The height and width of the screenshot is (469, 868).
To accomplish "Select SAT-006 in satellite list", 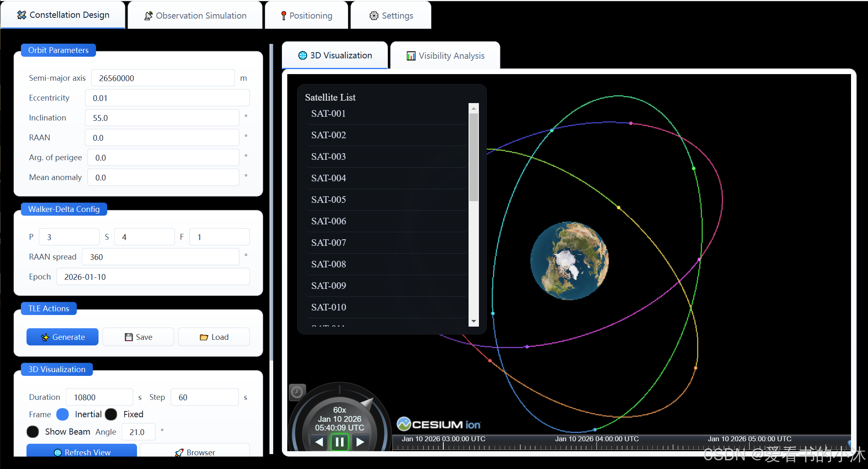I will pyautogui.click(x=386, y=221).
